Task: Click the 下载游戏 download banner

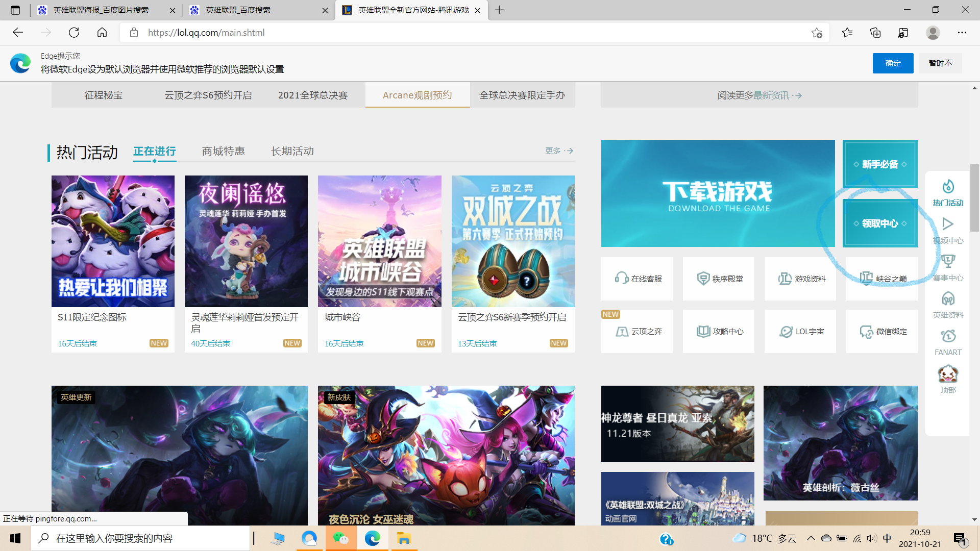Action: pos(718,193)
